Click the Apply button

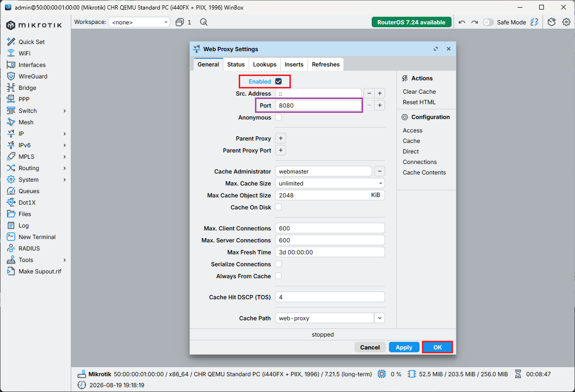click(404, 348)
